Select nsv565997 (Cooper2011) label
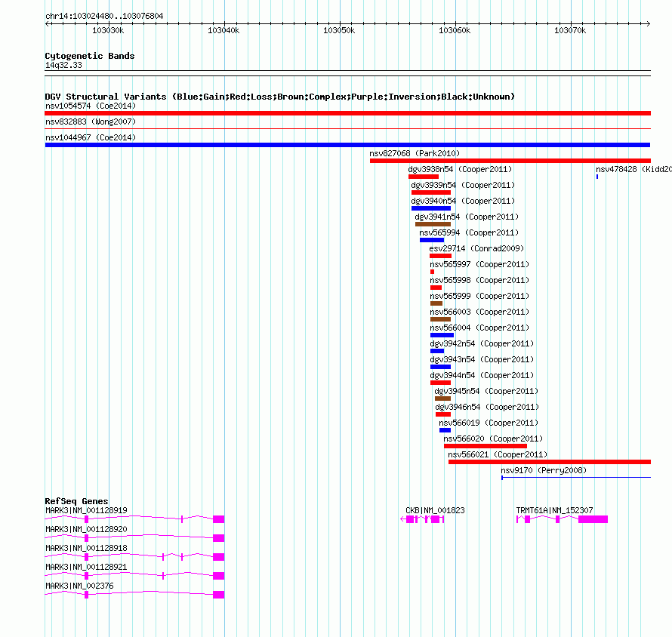This screenshot has height=637, width=672. [479, 264]
